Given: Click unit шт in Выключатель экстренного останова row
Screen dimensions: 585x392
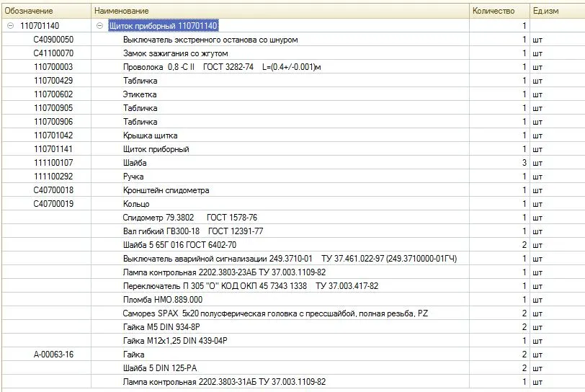Looking at the screenshot, I should click(x=537, y=40).
